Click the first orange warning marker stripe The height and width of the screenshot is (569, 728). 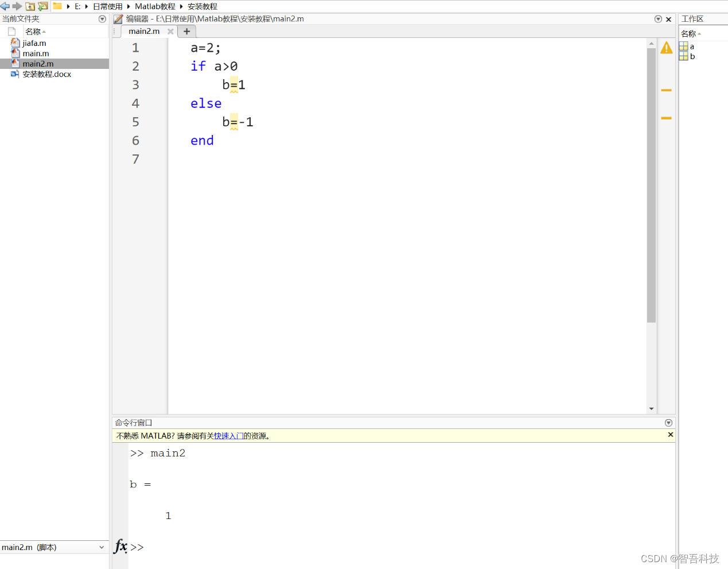(666, 90)
